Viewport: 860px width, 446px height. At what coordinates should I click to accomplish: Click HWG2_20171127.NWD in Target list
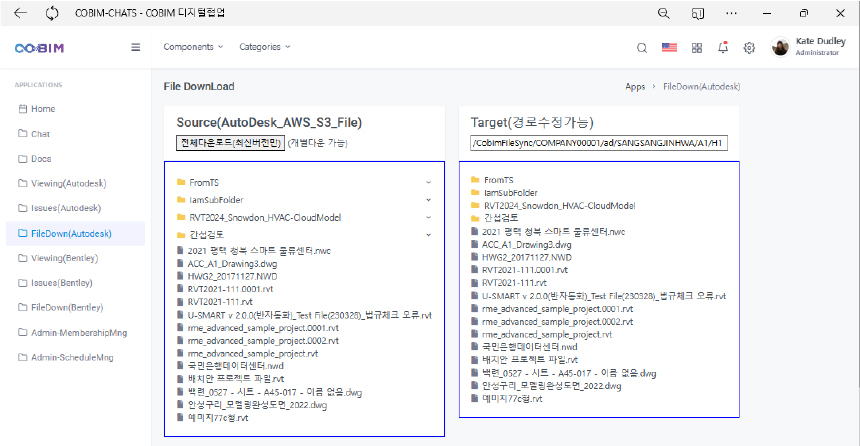(x=527, y=257)
